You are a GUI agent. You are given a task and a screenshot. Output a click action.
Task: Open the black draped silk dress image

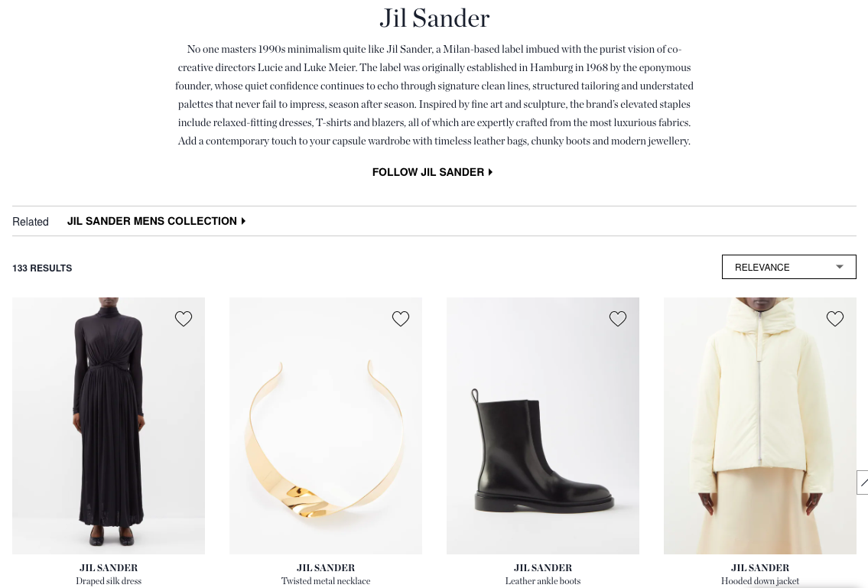[x=109, y=426]
